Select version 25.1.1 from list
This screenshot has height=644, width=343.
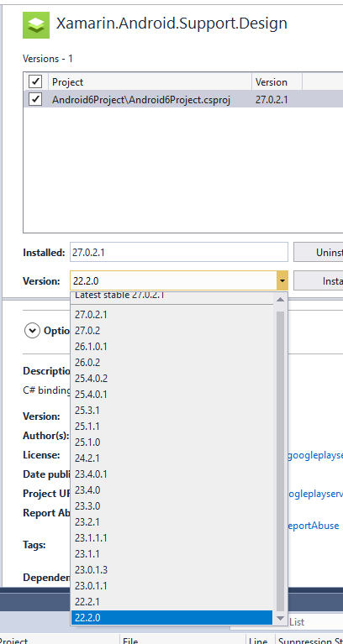coord(171,427)
